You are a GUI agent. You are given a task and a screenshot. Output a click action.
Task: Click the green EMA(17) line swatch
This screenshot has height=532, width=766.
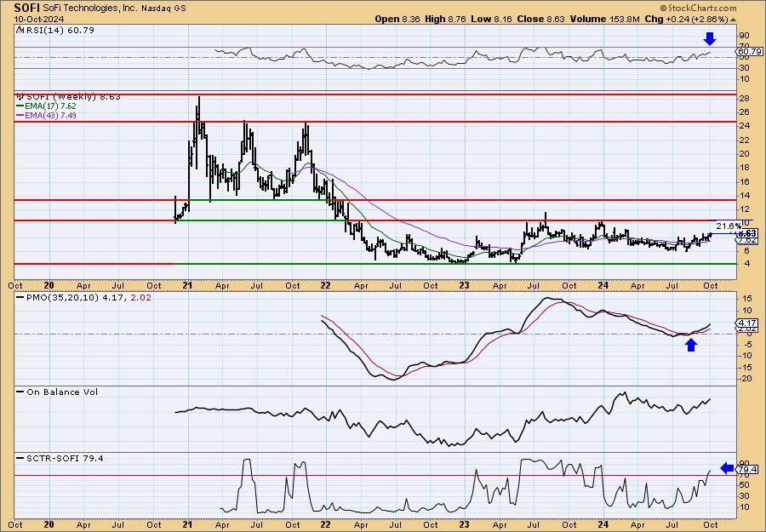pos(21,106)
